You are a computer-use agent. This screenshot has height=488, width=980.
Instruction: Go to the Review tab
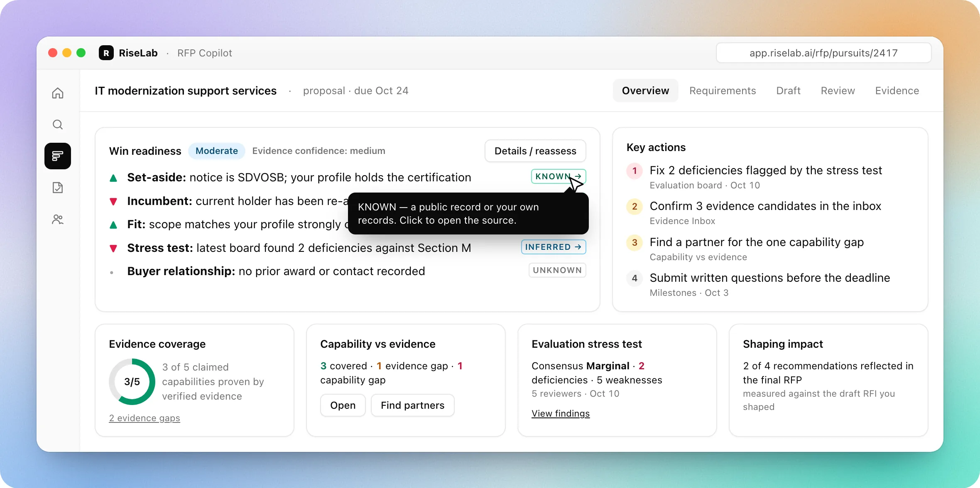[838, 90]
